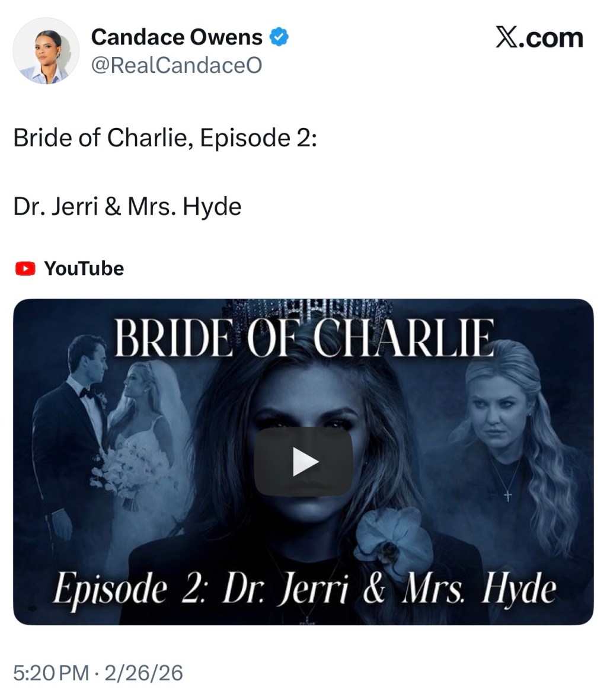The height and width of the screenshot is (700, 607).
Task: Click the Candace Owens display name
Action: [177, 37]
